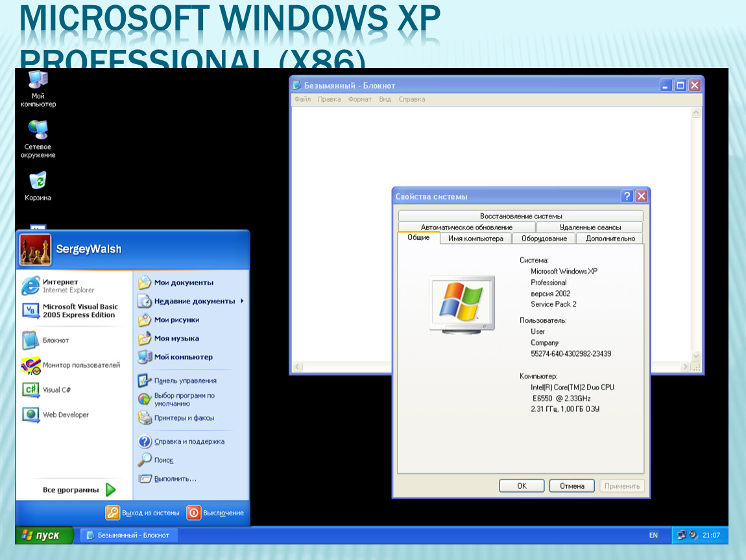The height and width of the screenshot is (560, 746).
Task: Open Мой компьютер icon in Start menu
Action: tap(145, 357)
